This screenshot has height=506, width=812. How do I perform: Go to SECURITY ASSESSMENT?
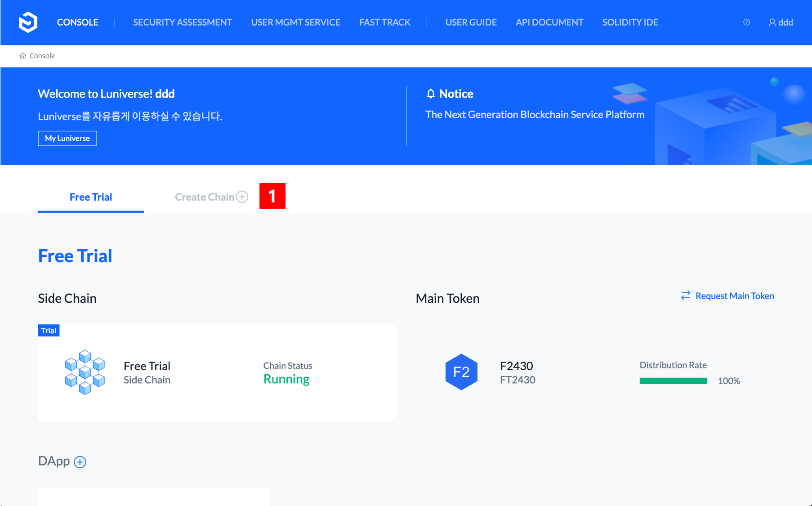point(183,22)
